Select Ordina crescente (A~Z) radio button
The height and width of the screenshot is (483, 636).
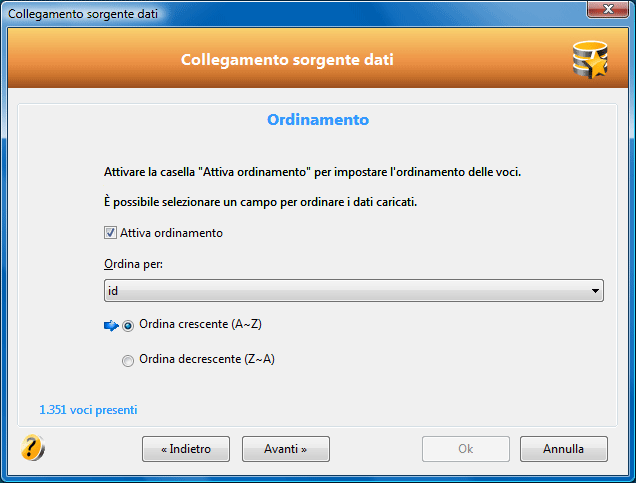[x=128, y=326]
